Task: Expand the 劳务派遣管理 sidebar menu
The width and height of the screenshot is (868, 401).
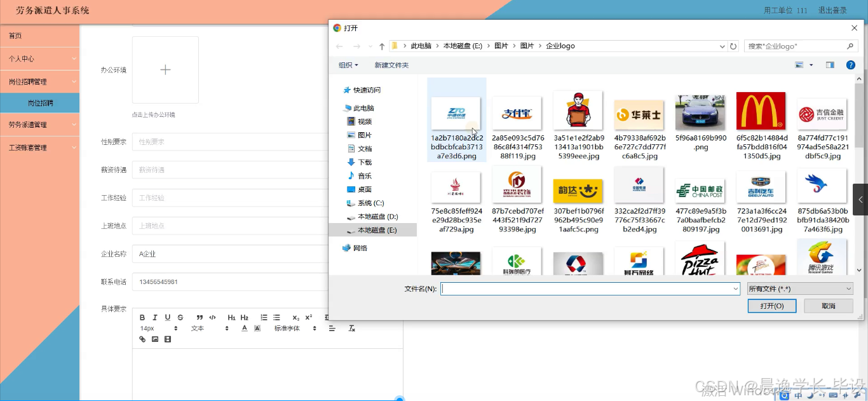Action: pyautogui.click(x=39, y=125)
